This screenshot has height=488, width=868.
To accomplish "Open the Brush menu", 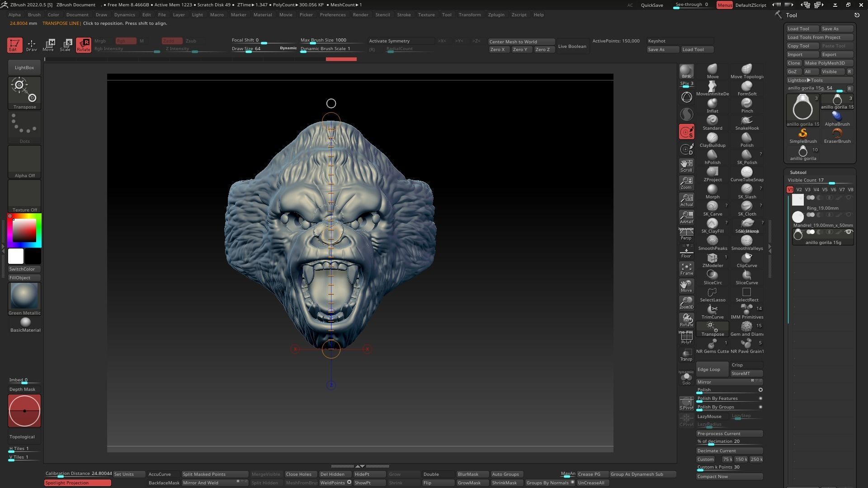I will coord(34,14).
